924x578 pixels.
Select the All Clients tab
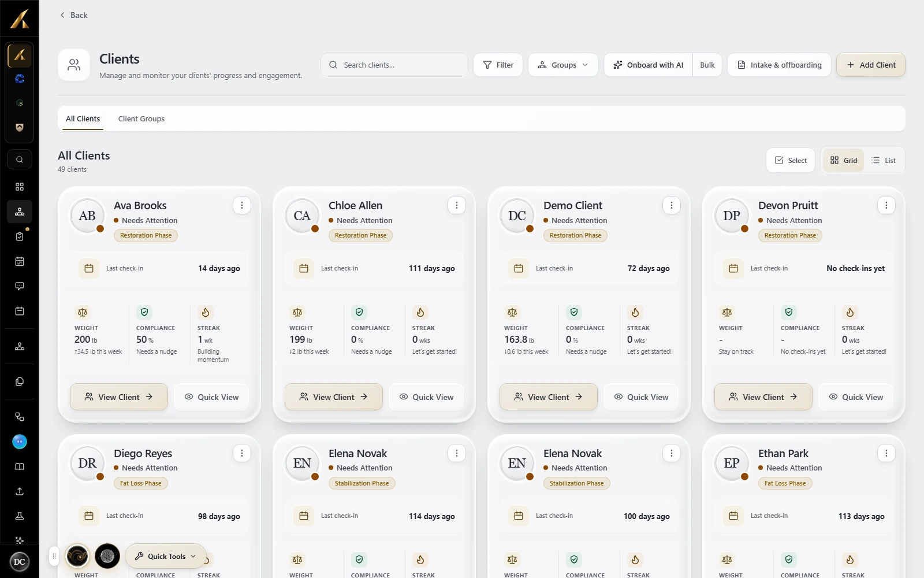(x=83, y=118)
